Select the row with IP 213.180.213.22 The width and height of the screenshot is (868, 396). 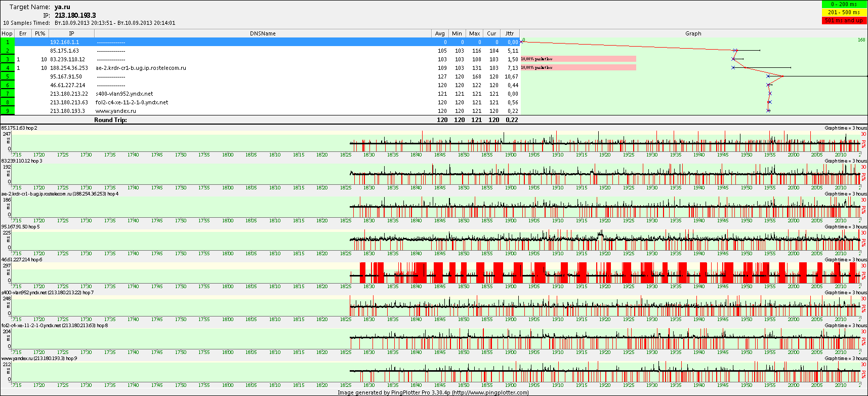point(69,94)
